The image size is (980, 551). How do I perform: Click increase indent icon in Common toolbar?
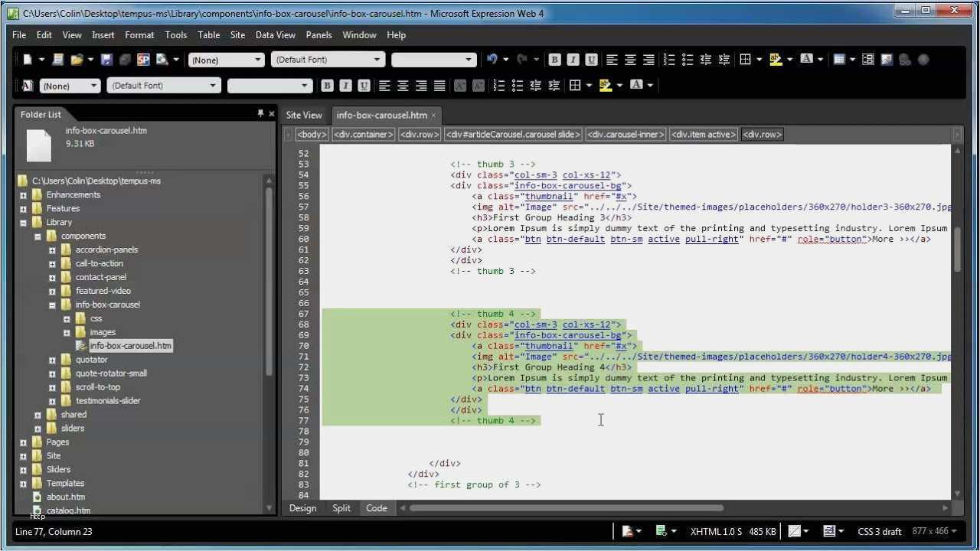click(724, 60)
